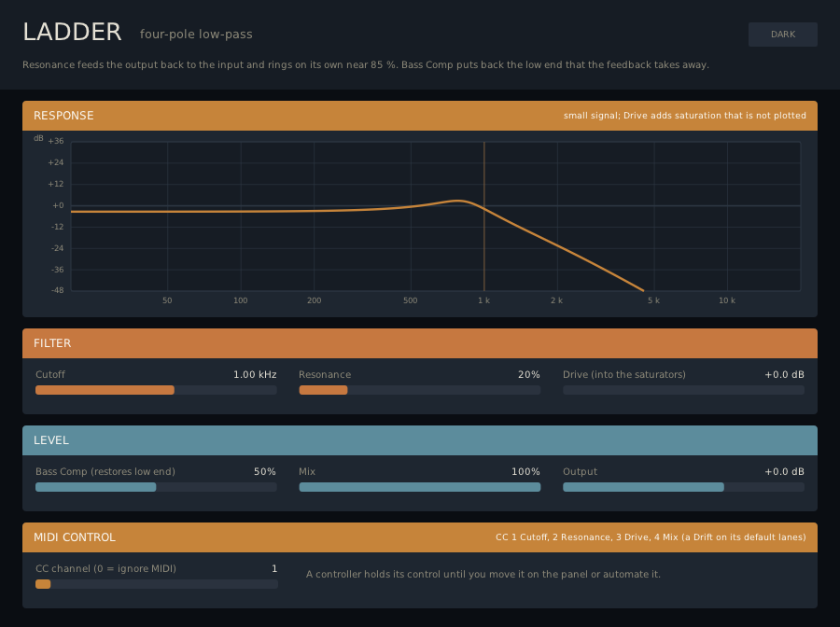Click the 'A controller holds its control' hint
This screenshot has height=627, width=840.
click(483, 574)
